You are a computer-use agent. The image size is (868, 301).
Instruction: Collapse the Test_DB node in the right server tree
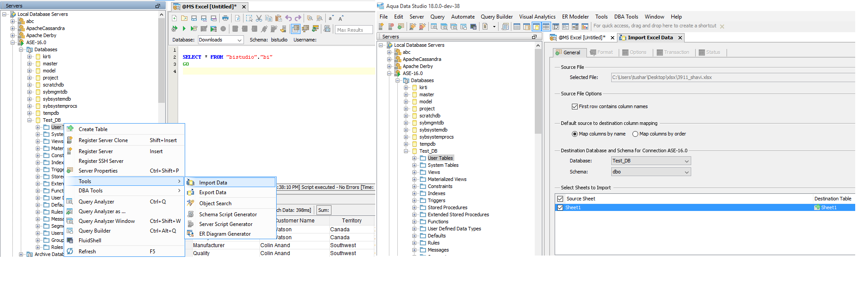406,151
